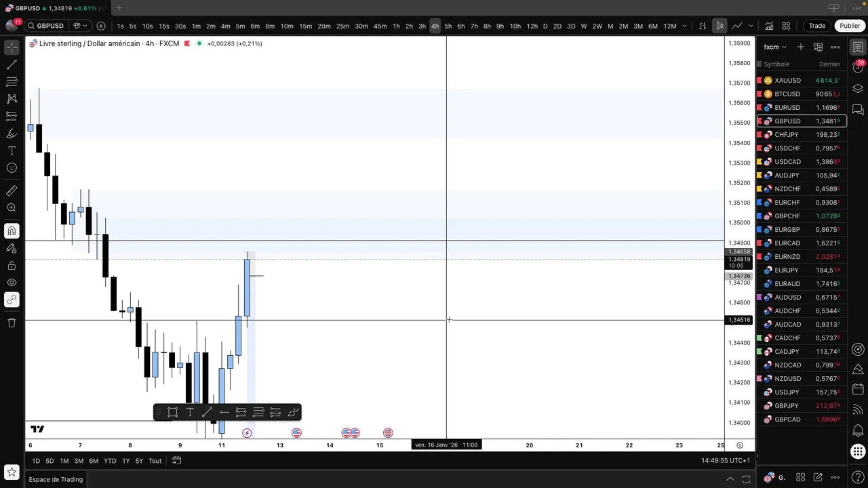Click the Trade button
The image size is (868, 488).
click(817, 26)
